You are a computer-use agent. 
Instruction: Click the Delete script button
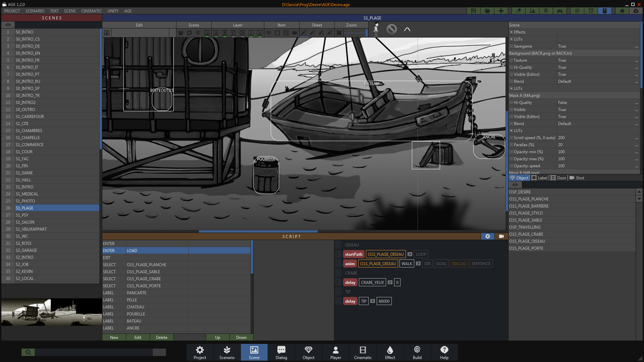click(161, 338)
